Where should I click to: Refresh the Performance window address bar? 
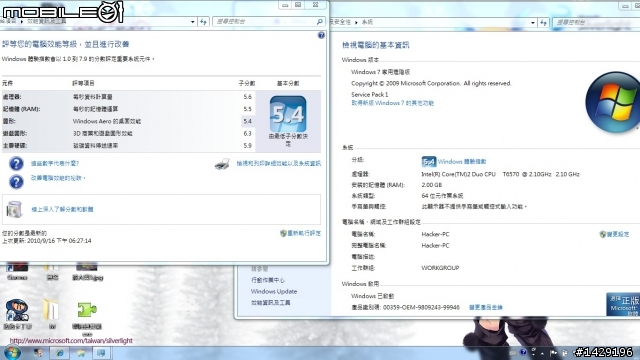pos(203,22)
